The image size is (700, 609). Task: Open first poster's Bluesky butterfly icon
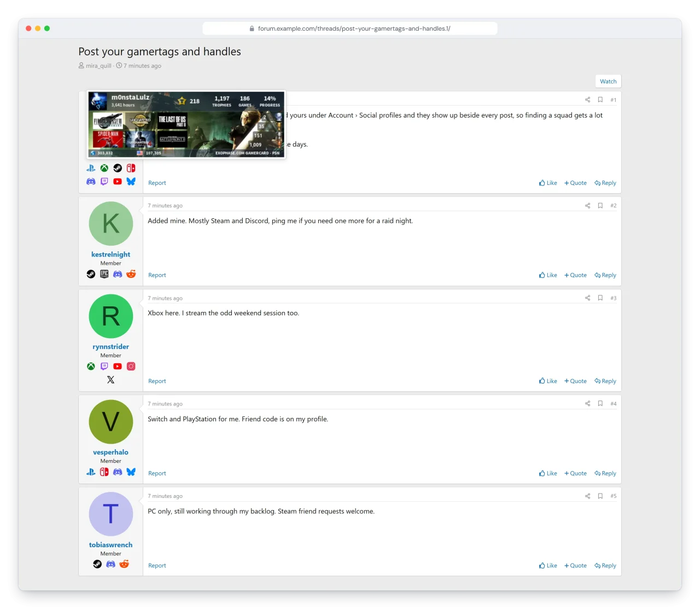(131, 182)
